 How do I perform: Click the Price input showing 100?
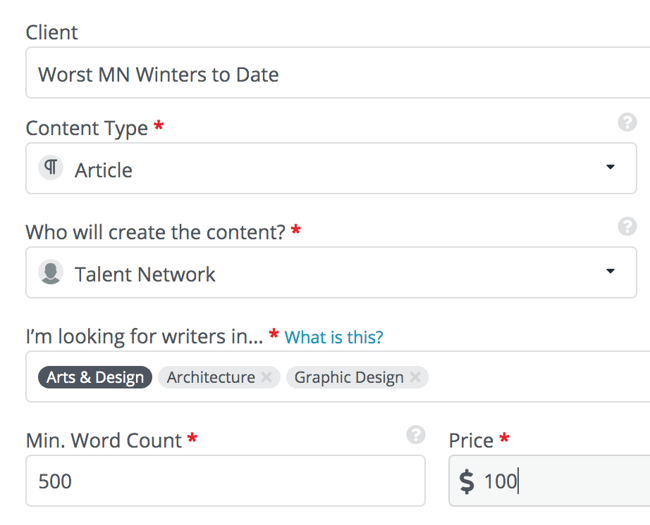(x=549, y=481)
